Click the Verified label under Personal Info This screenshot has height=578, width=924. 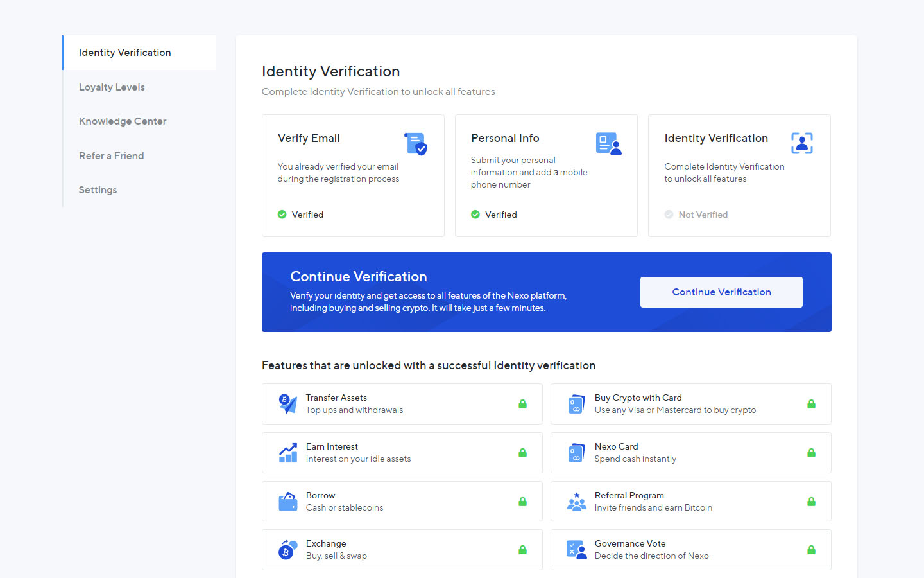501,215
